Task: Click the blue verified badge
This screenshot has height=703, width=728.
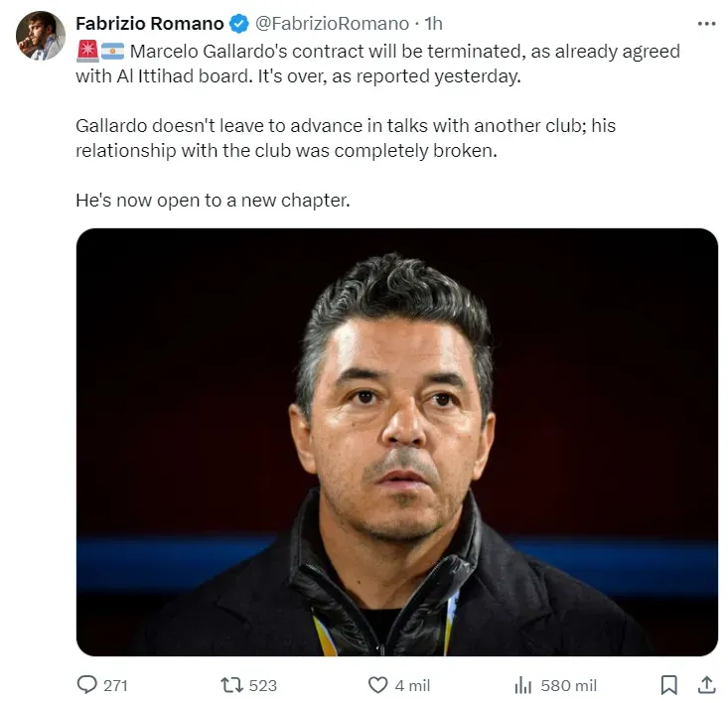Action: 239,24
